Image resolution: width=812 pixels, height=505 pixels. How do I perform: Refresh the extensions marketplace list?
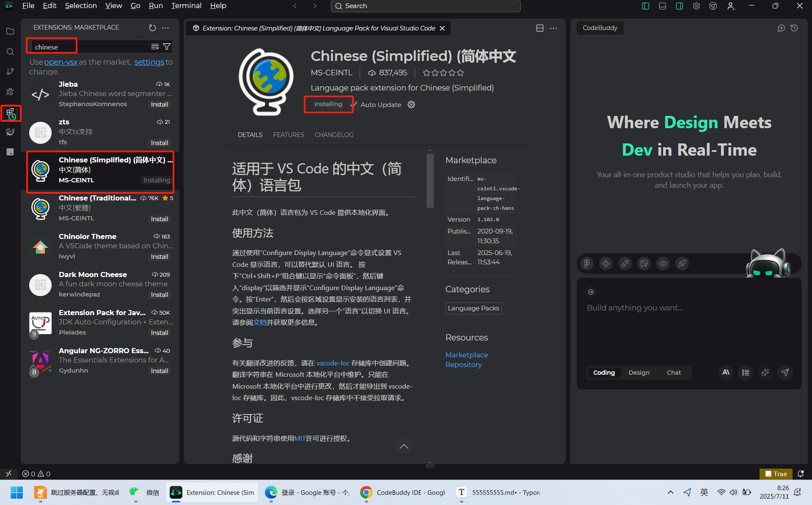[x=152, y=27]
